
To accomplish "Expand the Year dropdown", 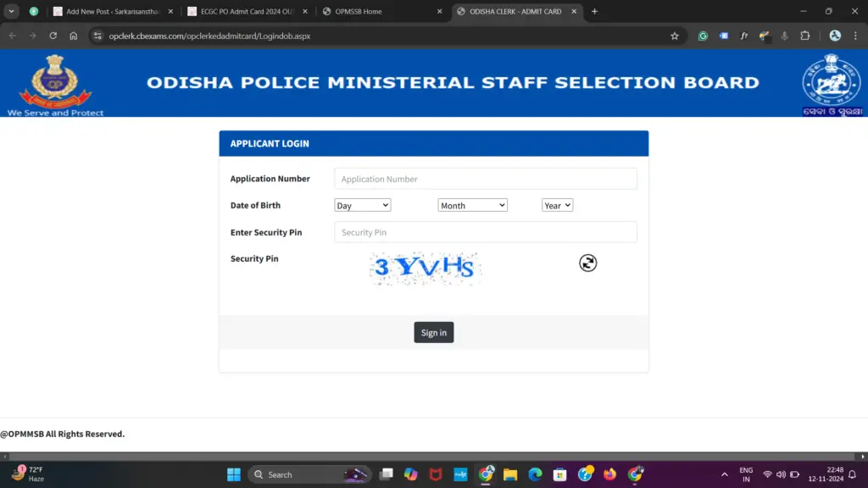I will pos(557,205).
